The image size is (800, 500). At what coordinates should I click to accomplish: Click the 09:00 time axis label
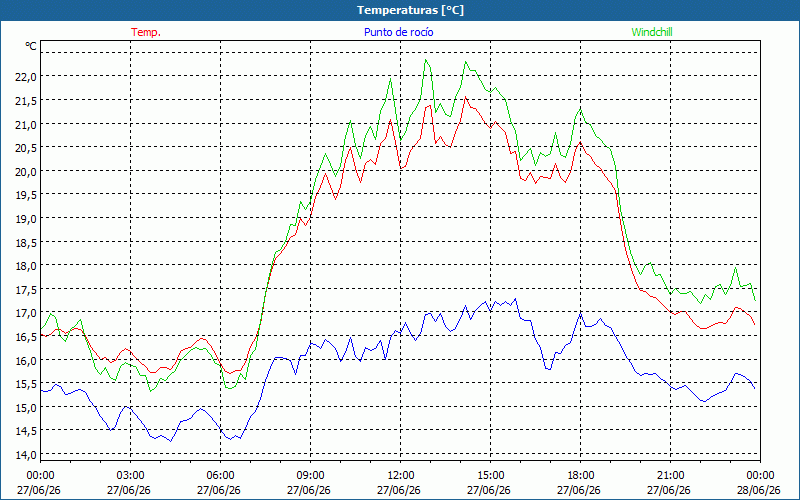(x=310, y=476)
